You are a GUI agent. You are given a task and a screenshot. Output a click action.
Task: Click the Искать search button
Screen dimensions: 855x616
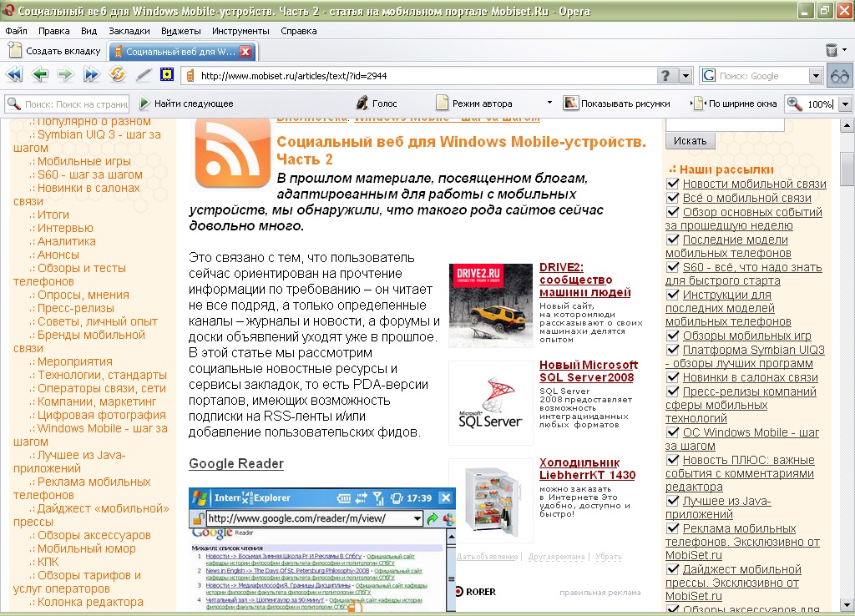tap(690, 140)
